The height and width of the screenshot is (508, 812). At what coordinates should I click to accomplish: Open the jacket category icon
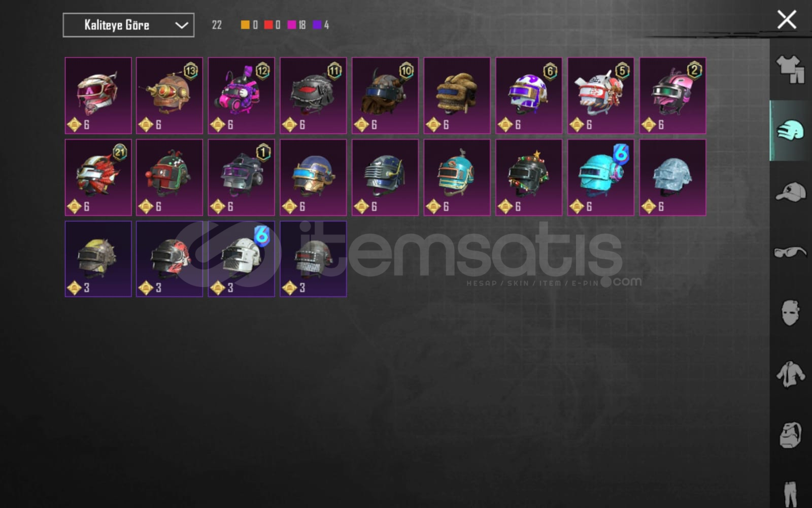(x=790, y=374)
